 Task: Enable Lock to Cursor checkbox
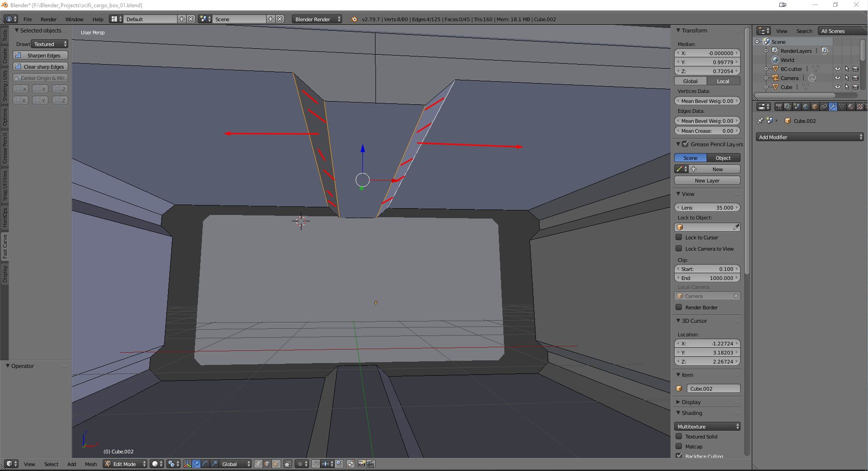679,237
